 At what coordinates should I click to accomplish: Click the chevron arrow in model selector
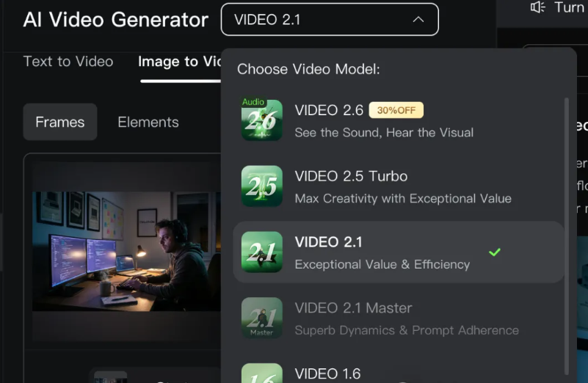point(418,20)
